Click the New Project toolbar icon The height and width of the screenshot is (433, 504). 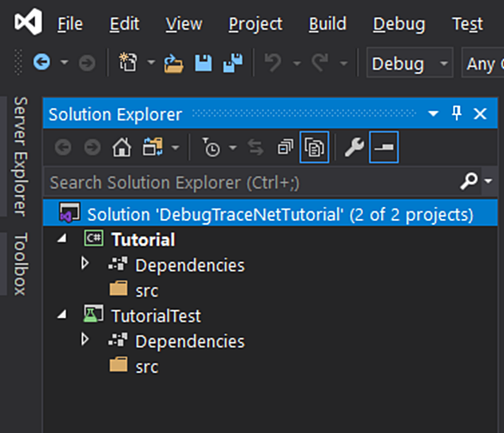tap(128, 62)
